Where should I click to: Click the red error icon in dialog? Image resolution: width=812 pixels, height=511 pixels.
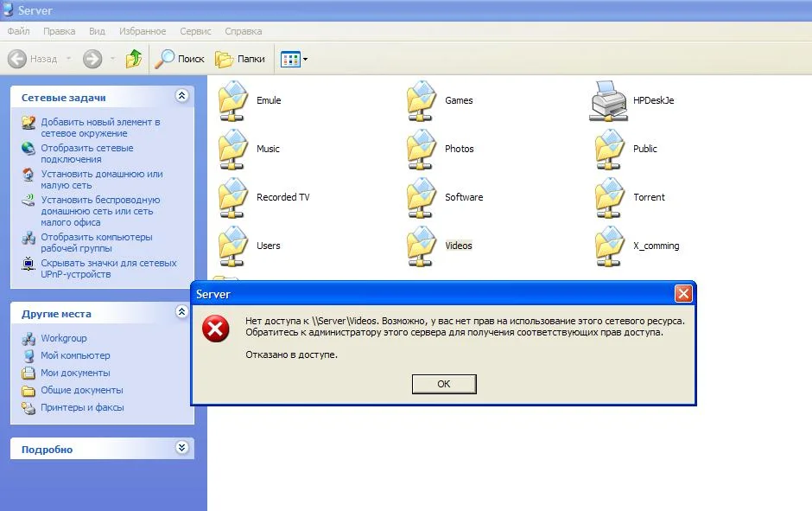[x=215, y=329]
